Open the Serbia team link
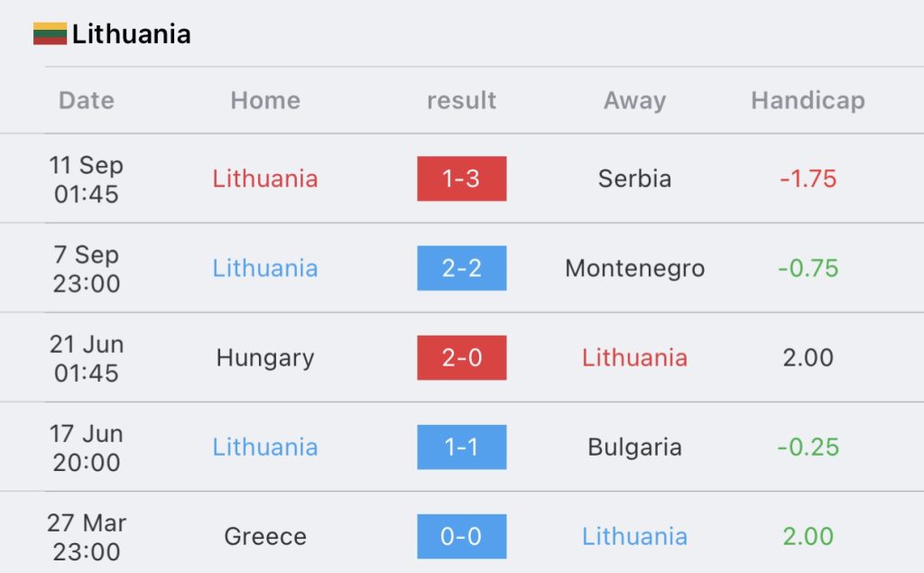Image resolution: width=924 pixels, height=573 pixels. coord(634,179)
